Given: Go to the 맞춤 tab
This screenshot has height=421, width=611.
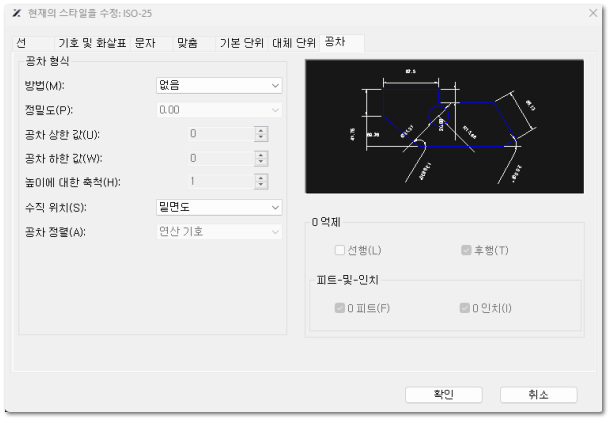Looking at the screenshot, I should click(194, 43).
